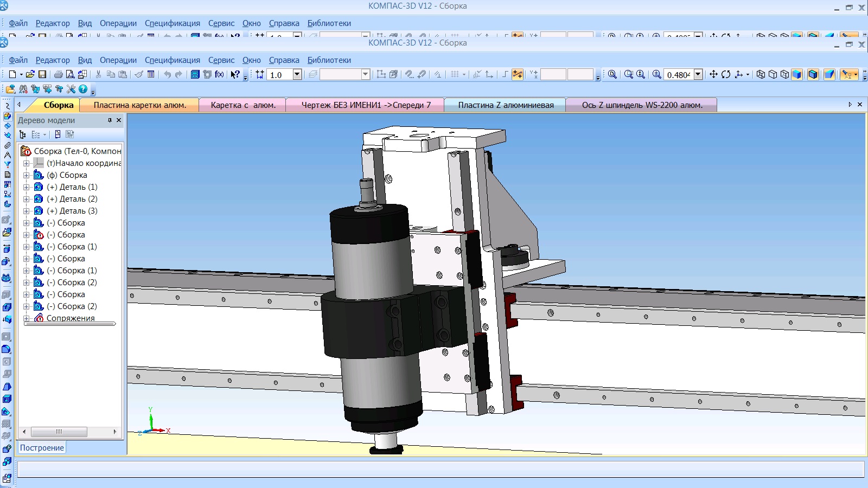Viewport: 868px width, 488px height.
Task: Click the Copy icon in the toolbar
Action: click(111, 74)
